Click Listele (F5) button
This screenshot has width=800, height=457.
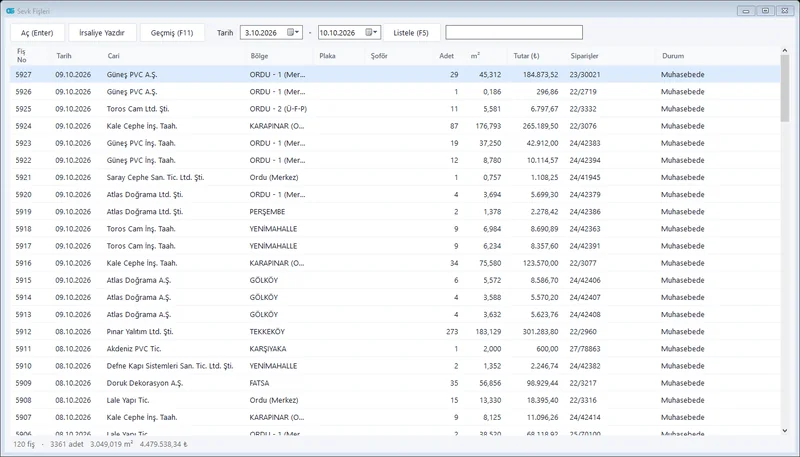pyautogui.click(x=411, y=33)
